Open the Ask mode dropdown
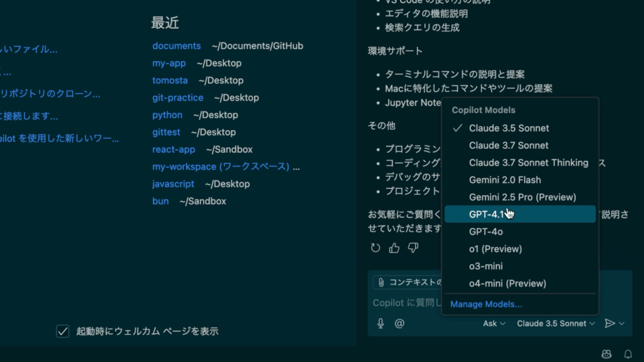This screenshot has height=362, width=644. [494, 324]
